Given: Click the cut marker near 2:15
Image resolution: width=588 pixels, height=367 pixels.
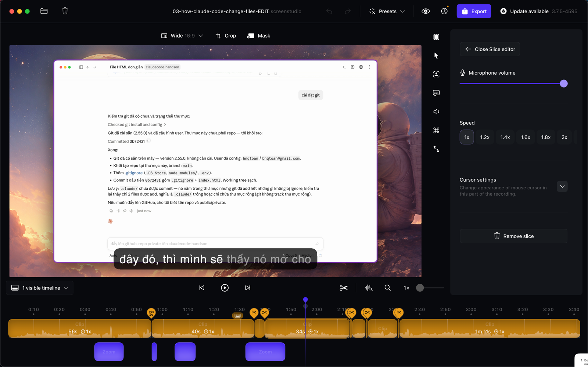Looking at the screenshot, I should 351,313.
